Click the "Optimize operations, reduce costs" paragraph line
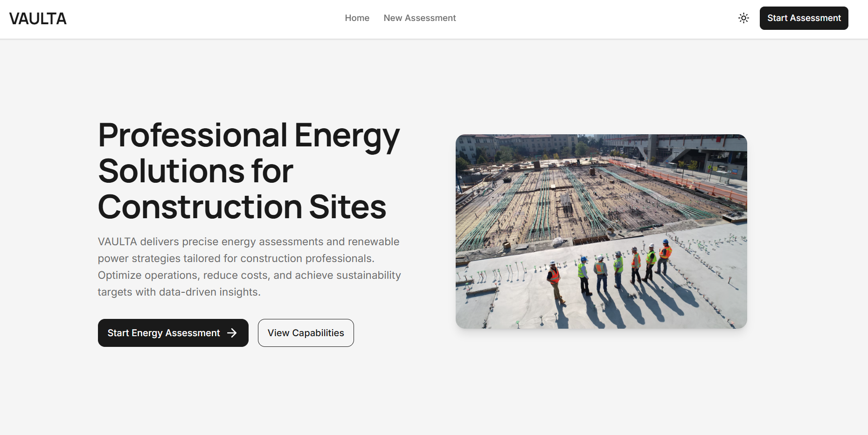This screenshot has height=435, width=868. 249,275
